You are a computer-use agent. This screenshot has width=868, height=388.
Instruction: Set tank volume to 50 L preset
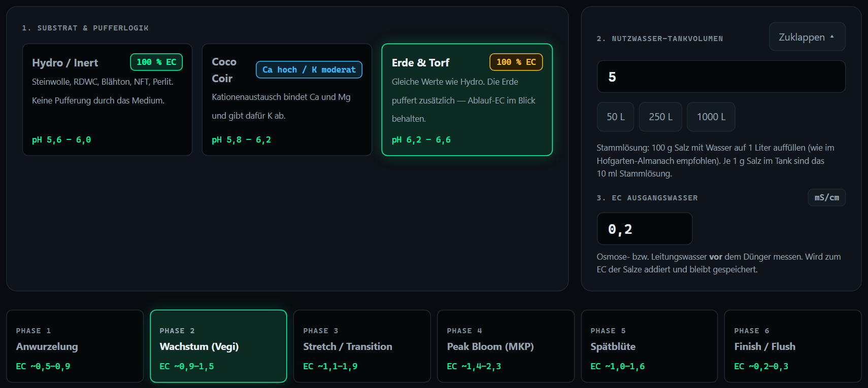616,117
